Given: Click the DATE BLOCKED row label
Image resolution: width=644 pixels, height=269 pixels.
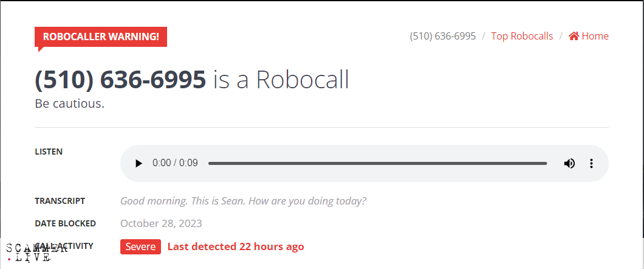Looking at the screenshot, I should click(x=65, y=224).
